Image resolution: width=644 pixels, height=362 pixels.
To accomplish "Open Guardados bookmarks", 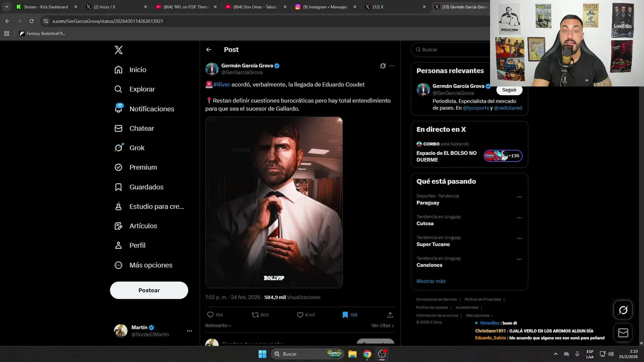I will (x=139, y=187).
